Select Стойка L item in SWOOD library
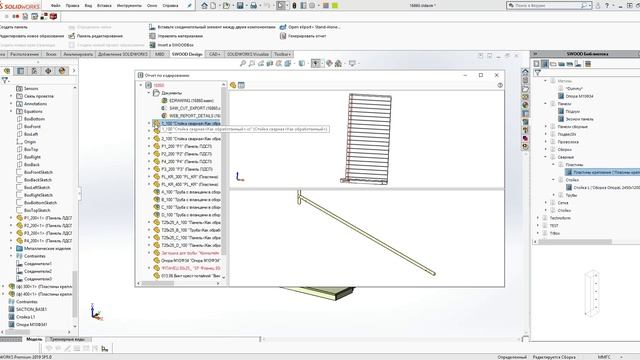This screenshot has height=360, width=640. pyautogui.click(x=602, y=187)
